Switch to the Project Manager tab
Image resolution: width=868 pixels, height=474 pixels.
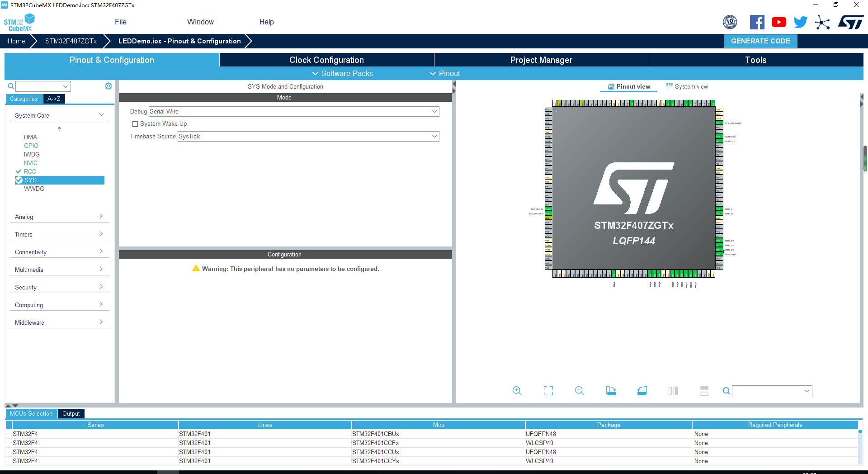click(x=541, y=60)
